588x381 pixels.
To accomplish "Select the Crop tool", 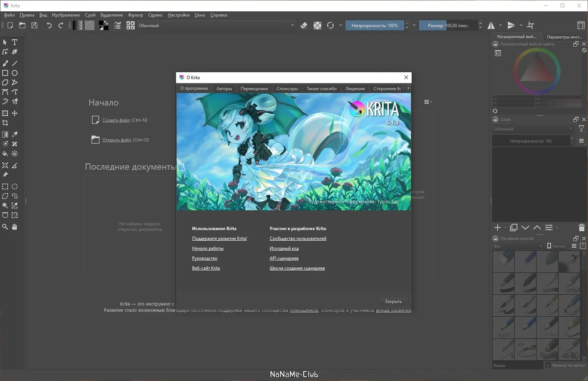I will click(5, 123).
